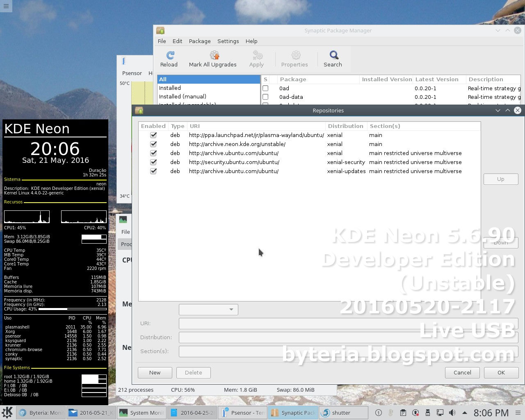
Task: Click inside the URI input field
Action: 348,323
